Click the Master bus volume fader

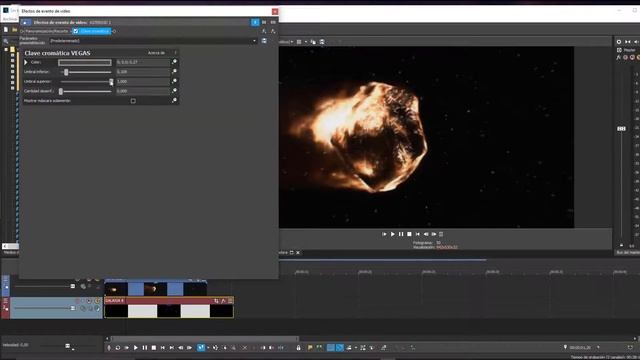(621, 129)
